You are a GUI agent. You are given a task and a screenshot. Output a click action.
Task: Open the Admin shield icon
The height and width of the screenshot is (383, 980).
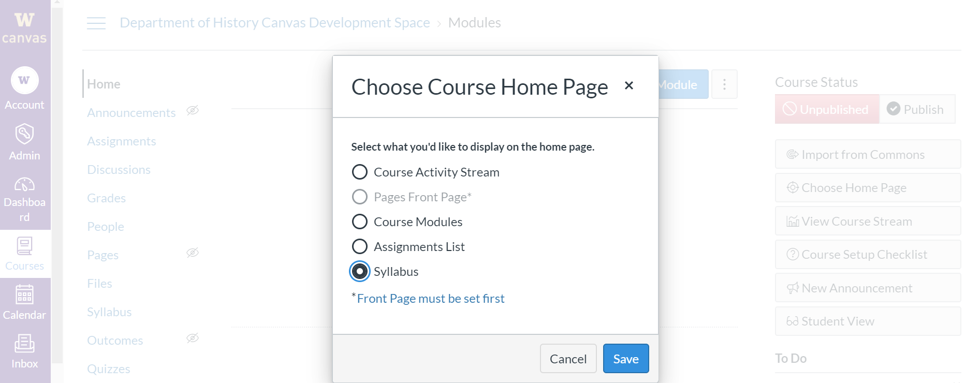(x=24, y=134)
